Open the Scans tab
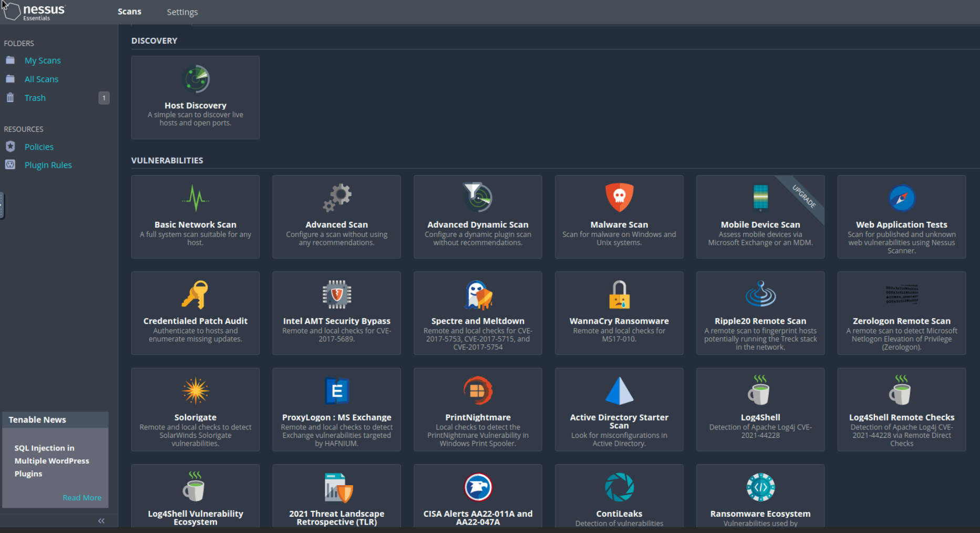The height and width of the screenshot is (533, 980). pos(129,12)
